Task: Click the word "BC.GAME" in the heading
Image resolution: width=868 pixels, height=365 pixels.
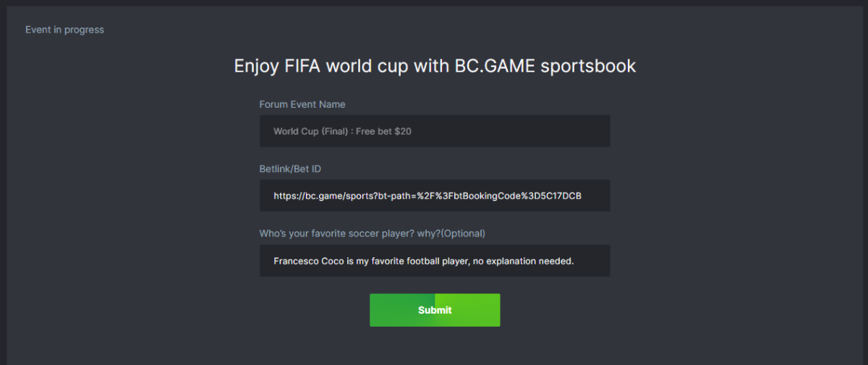Action: click(x=495, y=66)
